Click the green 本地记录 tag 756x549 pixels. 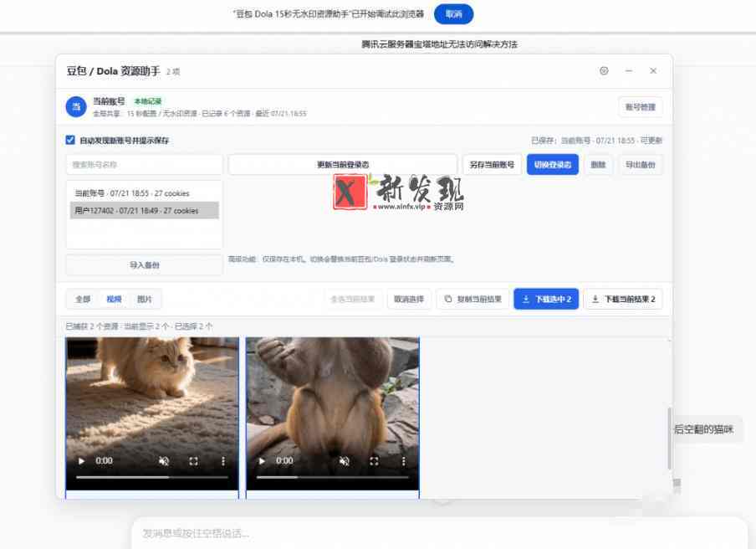[147, 101]
